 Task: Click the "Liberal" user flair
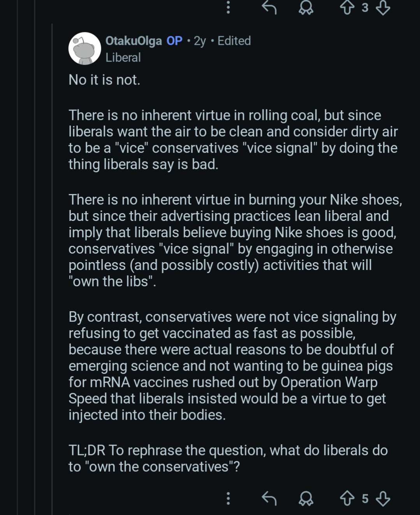coord(123,58)
